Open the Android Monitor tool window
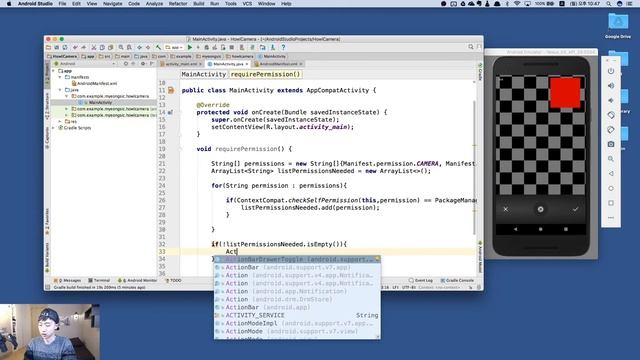The height and width of the screenshot is (360, 640). pos(137,280)
